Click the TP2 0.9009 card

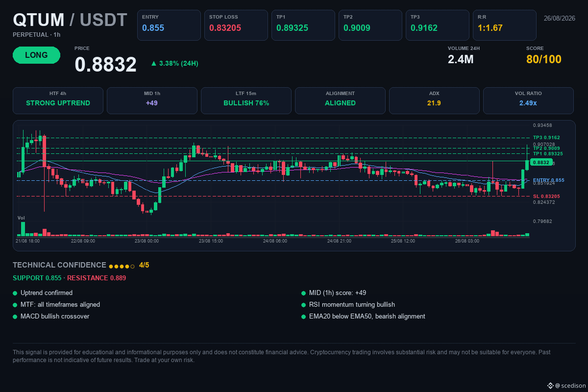370,25
